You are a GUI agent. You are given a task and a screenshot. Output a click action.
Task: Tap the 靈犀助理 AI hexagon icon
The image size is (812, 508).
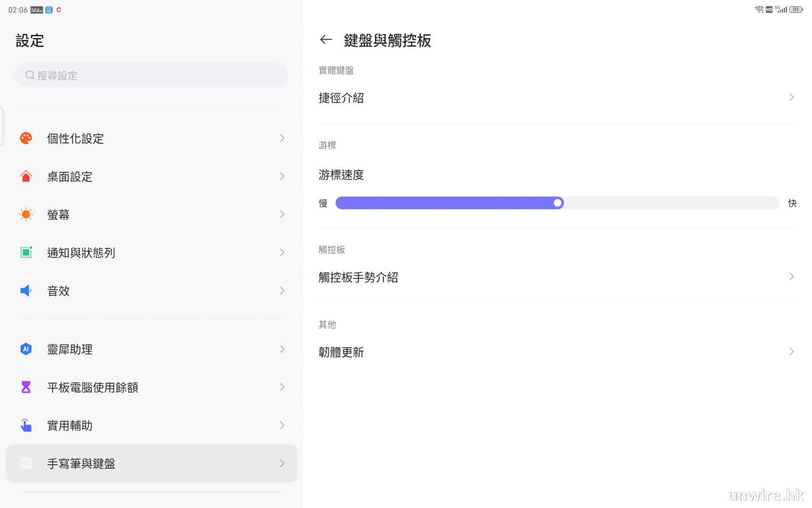click(x=26, y=349)
